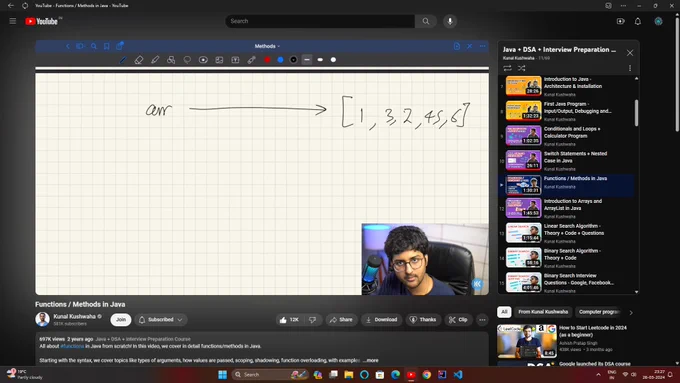This screenshot has width=680, height=383.
Task: Open YouTube notifications bell
Action: (638, 21)
